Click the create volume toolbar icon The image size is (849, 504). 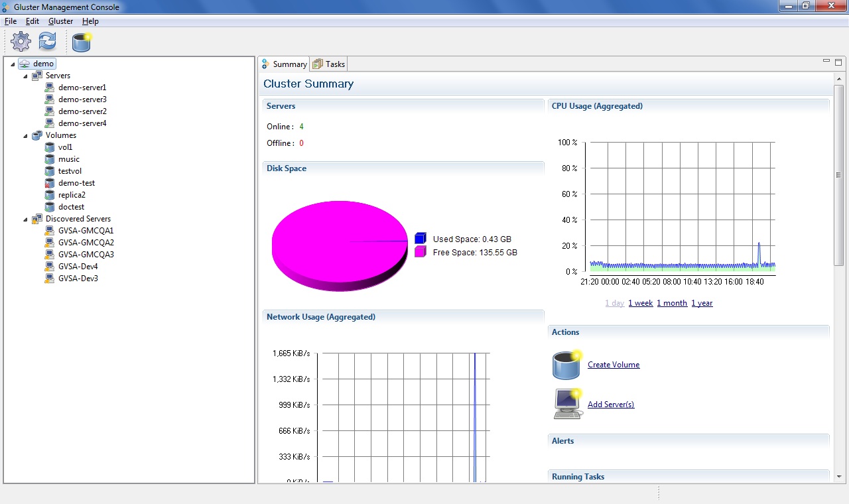coord(82,42)
